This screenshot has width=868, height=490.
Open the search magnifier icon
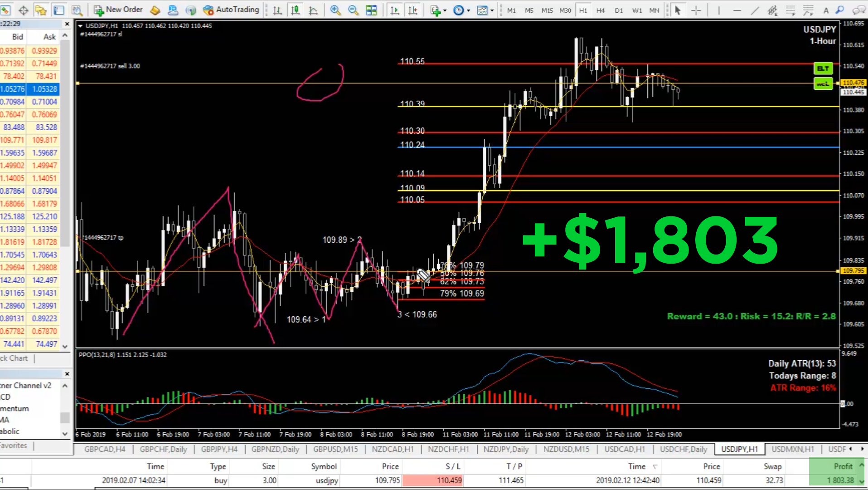click(840, 10)
